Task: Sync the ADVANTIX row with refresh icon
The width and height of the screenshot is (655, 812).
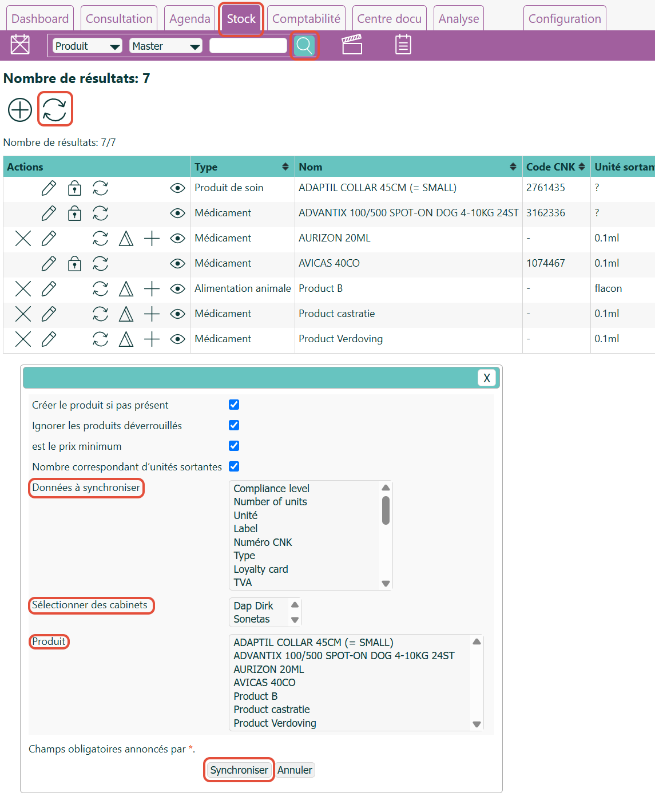Action: click(x=101, y=213)
